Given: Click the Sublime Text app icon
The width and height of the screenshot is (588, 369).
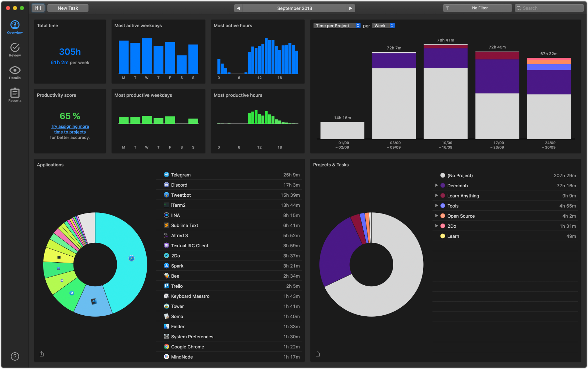Looking at the screenshot, I should click(x=167, y=225).
